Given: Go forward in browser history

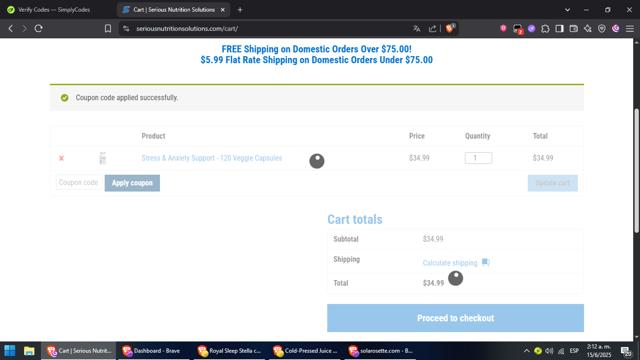Looking at the screenshot, I should coord(24,29).
